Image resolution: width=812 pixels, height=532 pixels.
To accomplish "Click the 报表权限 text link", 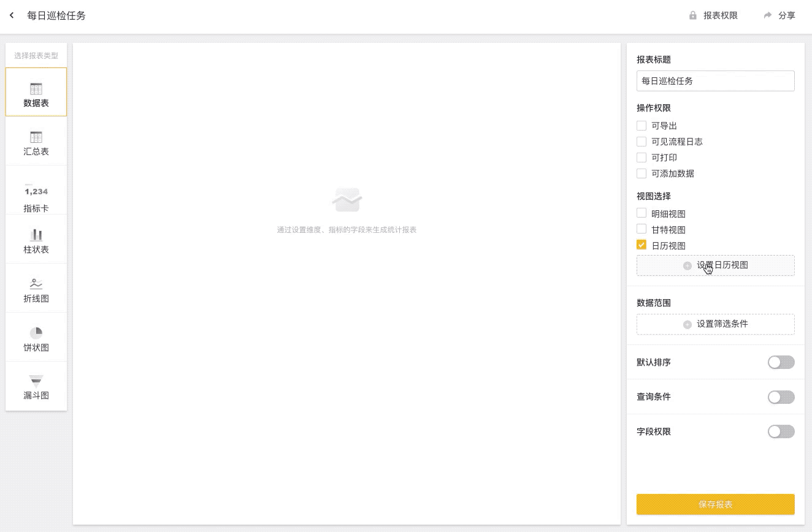I will coord(721,15).
